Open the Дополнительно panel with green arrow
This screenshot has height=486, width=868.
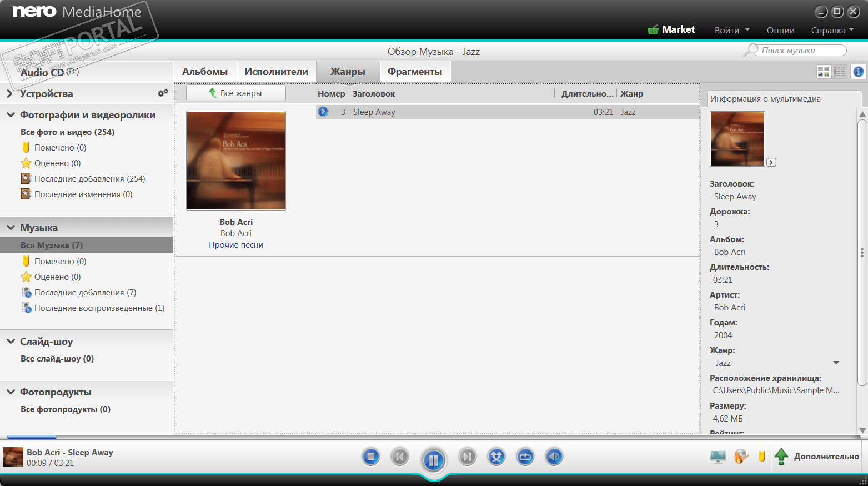pyautogui.click(x=816, y=457)
